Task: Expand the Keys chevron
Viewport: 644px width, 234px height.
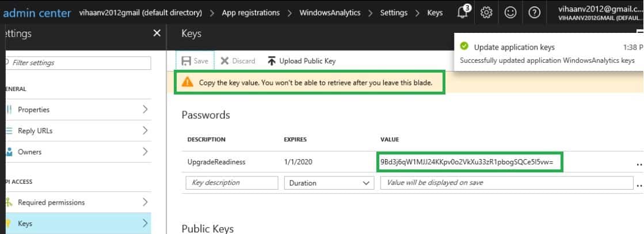Action: [145, 223]
